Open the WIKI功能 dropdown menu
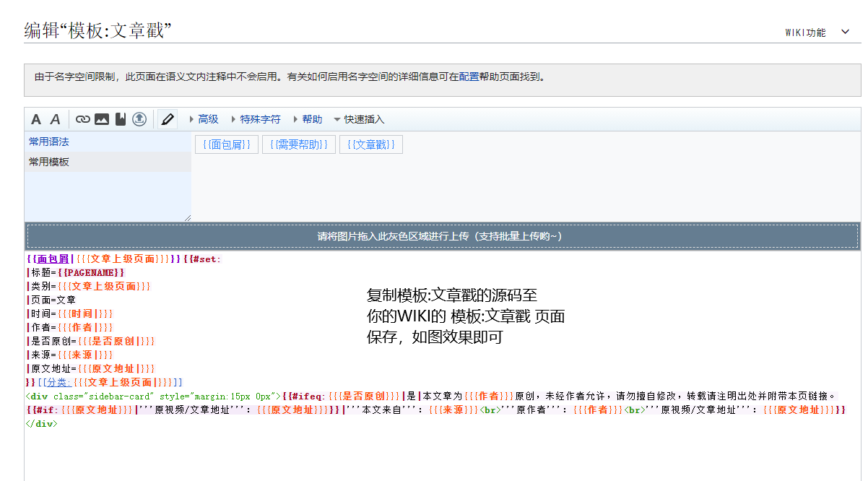 [817, 32]
